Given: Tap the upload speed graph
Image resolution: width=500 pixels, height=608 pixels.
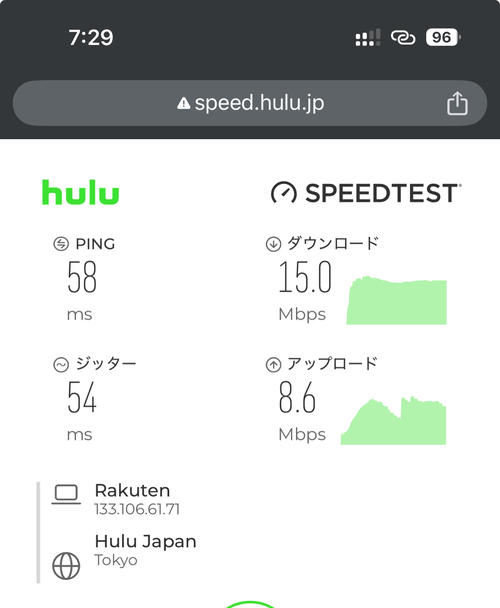Looking at the screenshot, I should coord(393,420).
